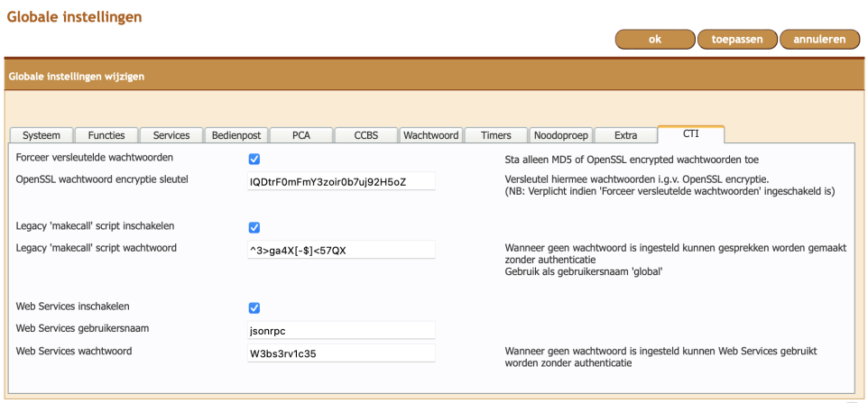The image size is (868, 403).
Task: Open the Noodoproep tab
Action: (x=560, y=135)
